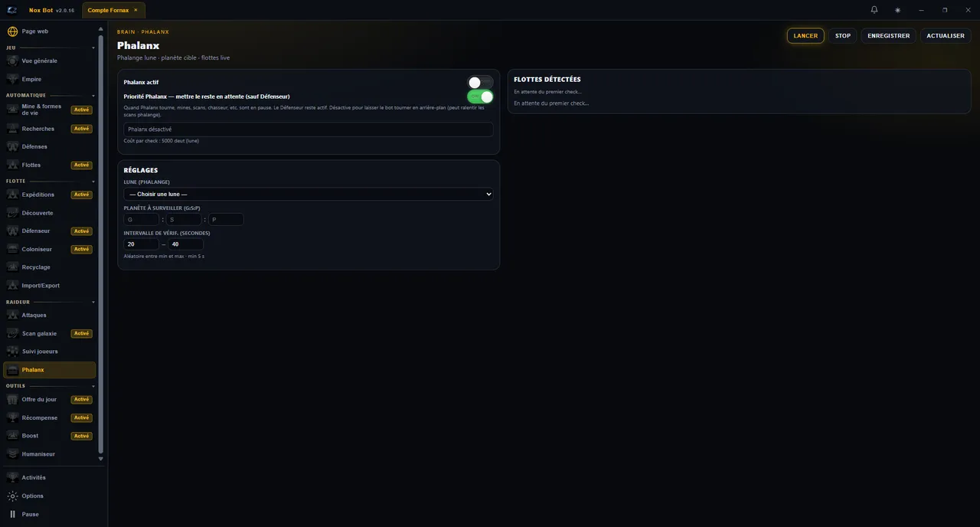This screenshot has width=980, height=527.
Task: Click the minimum interval field showing 20
Action: point(142,244)
